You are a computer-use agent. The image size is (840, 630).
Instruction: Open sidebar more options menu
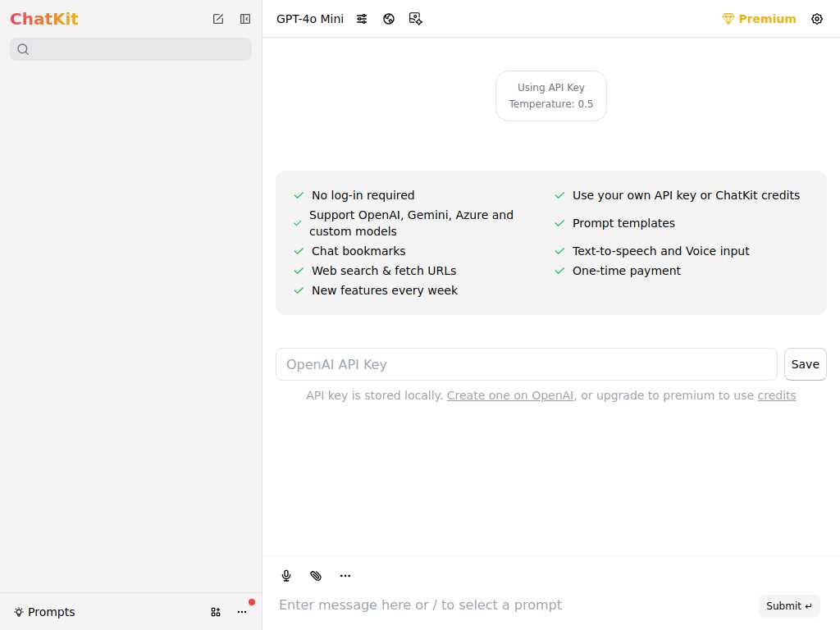[242, 612]
